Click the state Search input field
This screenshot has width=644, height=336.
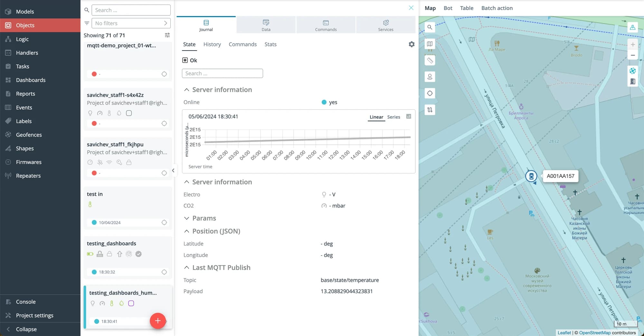click(x=222, y=73)
